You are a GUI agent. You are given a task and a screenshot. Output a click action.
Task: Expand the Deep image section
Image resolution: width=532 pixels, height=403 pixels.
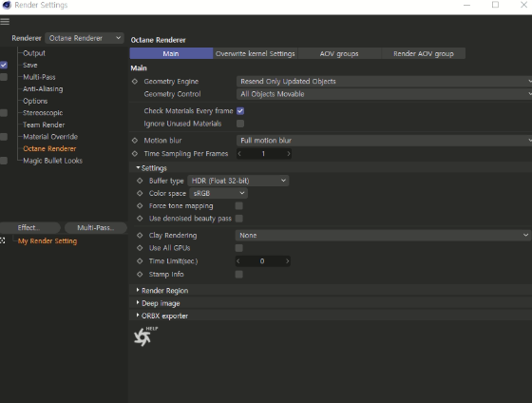pyautogui.click(x=138, y=303)
